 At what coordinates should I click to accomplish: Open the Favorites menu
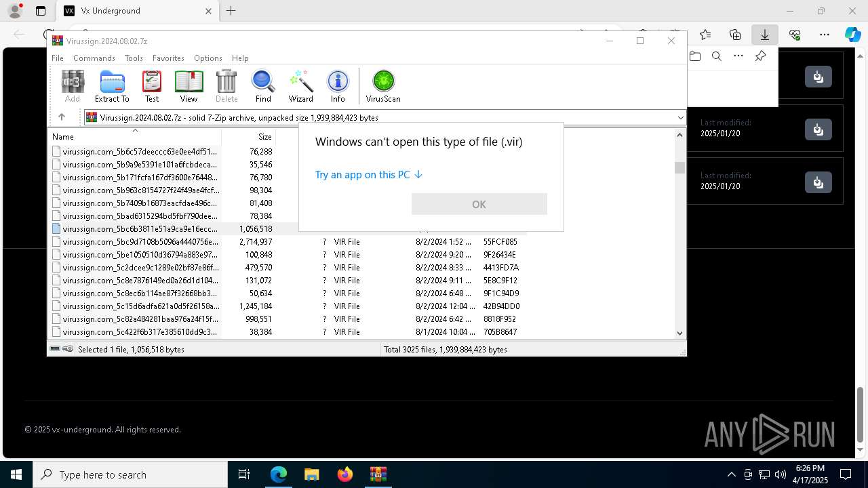pyautogui.click(x=168, y=58)
